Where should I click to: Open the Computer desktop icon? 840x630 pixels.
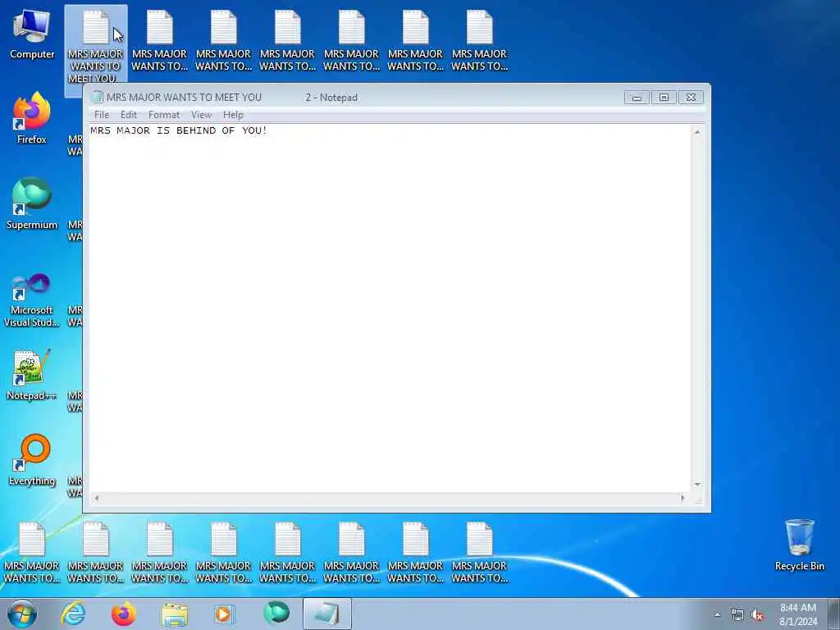[x=32, y=34]
